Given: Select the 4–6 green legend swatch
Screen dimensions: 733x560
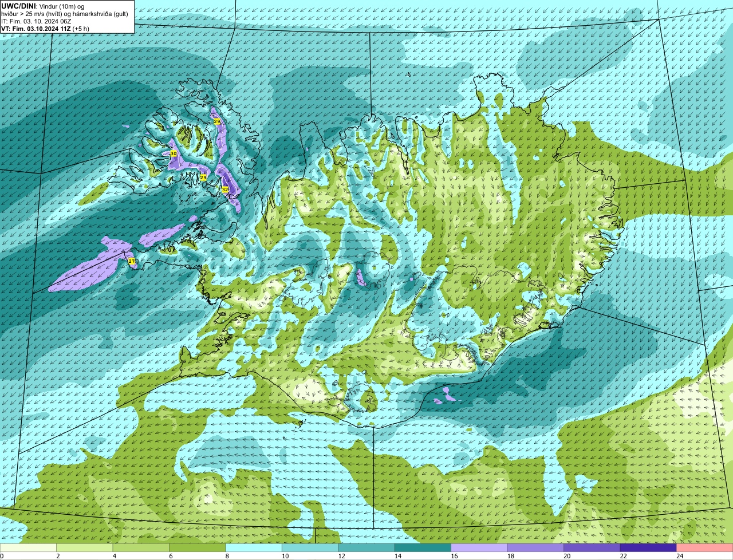Looking at the screenshot, I should click(141, 548).
